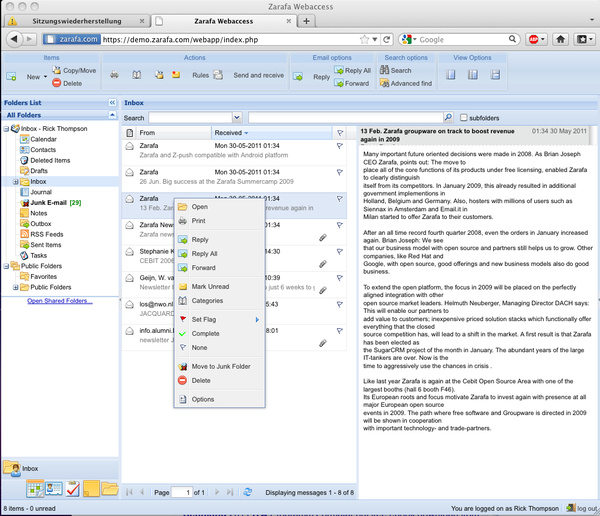Toggle flag on Zarafa Summercamp 2009 message

(x=339, y=172)
